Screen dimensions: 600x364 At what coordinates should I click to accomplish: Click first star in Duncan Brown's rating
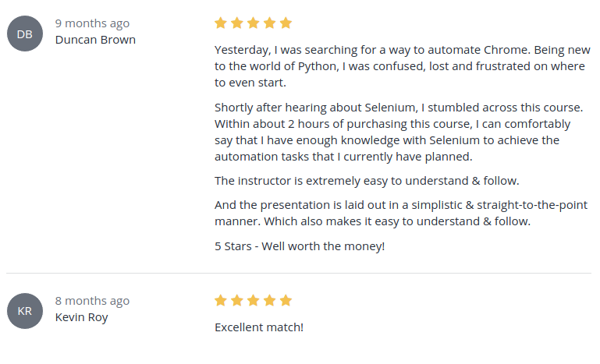[221, 23]
